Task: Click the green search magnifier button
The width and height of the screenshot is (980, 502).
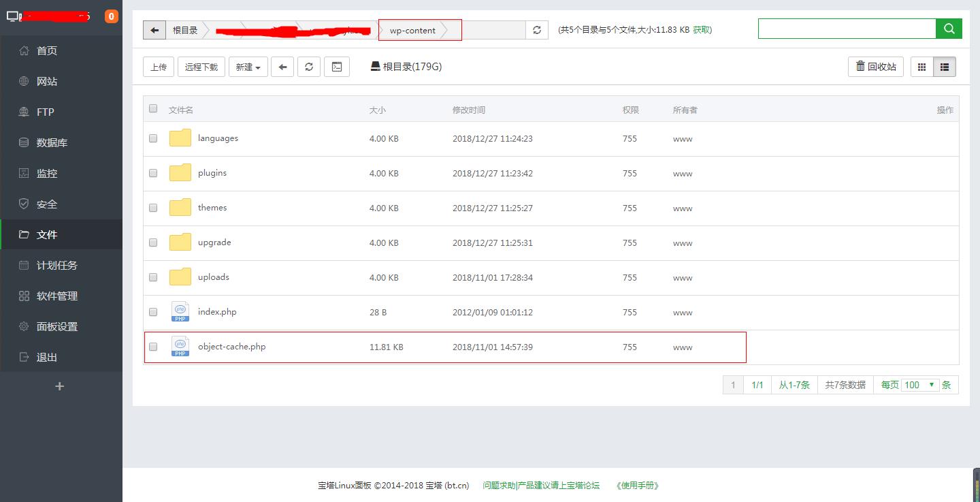Action: (949, 29)
